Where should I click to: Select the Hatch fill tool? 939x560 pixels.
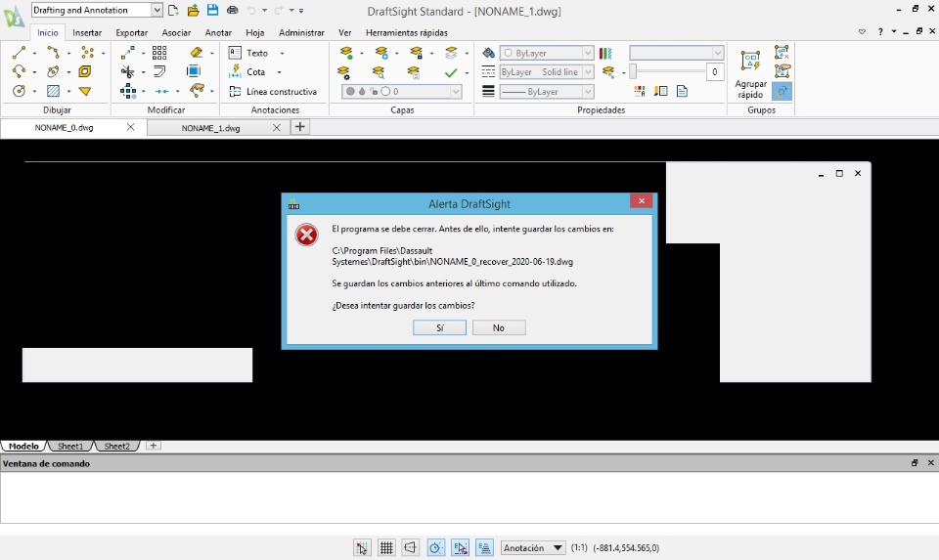click(53, 91)
